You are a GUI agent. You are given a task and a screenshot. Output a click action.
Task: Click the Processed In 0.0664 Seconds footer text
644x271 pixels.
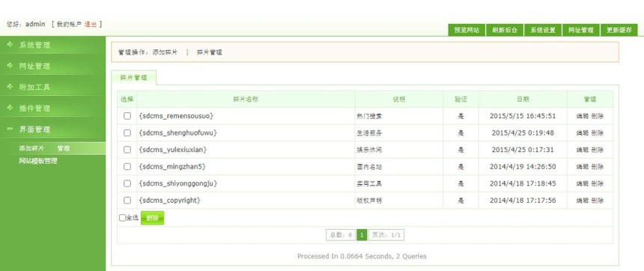pos(362,256)
